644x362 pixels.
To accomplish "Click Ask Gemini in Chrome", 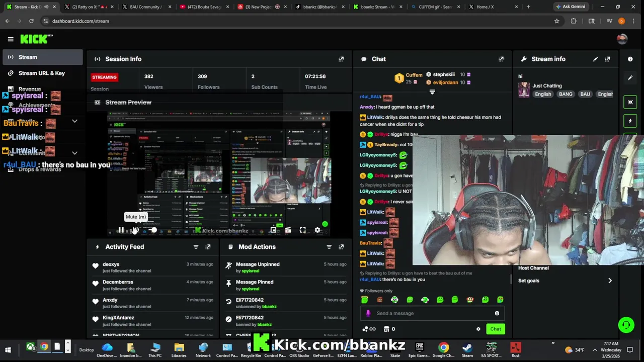I will tap(570, 7).
